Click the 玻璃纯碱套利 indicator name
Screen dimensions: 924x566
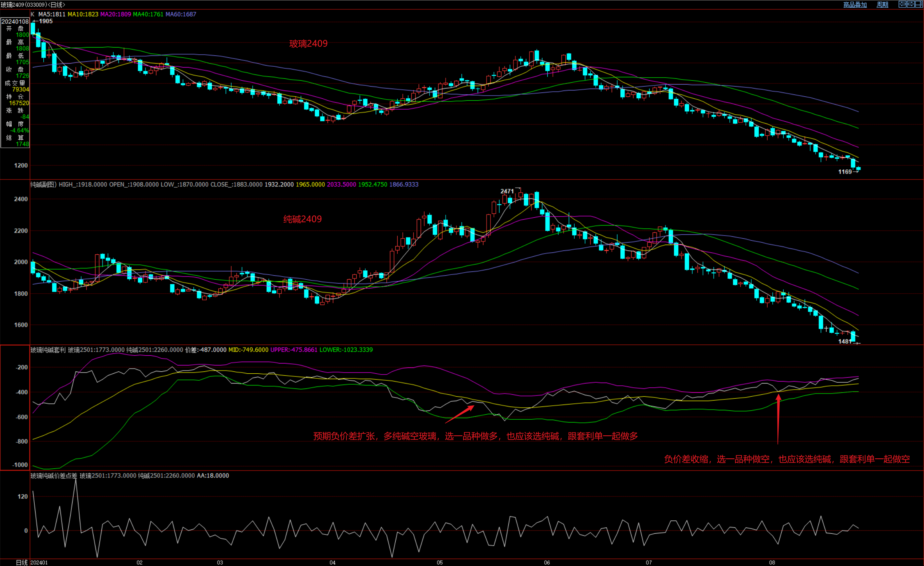(x=48, y=350)
